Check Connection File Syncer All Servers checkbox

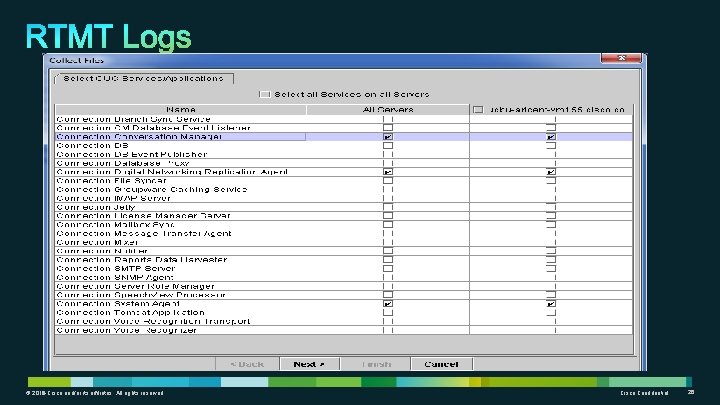(x=388, y=180)
